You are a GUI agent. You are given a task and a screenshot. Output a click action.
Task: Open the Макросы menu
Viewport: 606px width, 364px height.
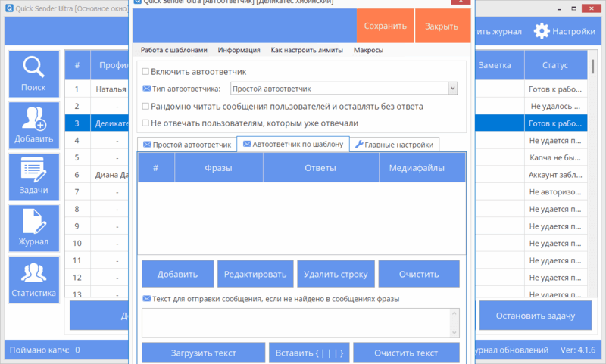tap(368, 50)
